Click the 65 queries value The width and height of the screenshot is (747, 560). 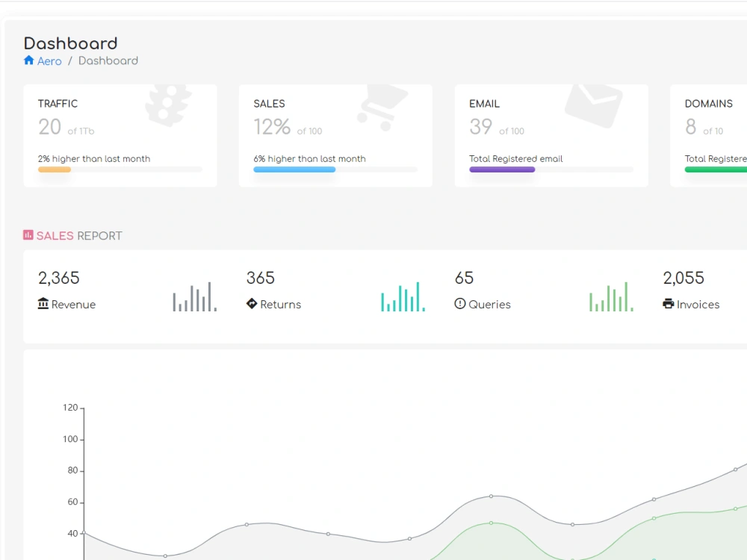464,278
